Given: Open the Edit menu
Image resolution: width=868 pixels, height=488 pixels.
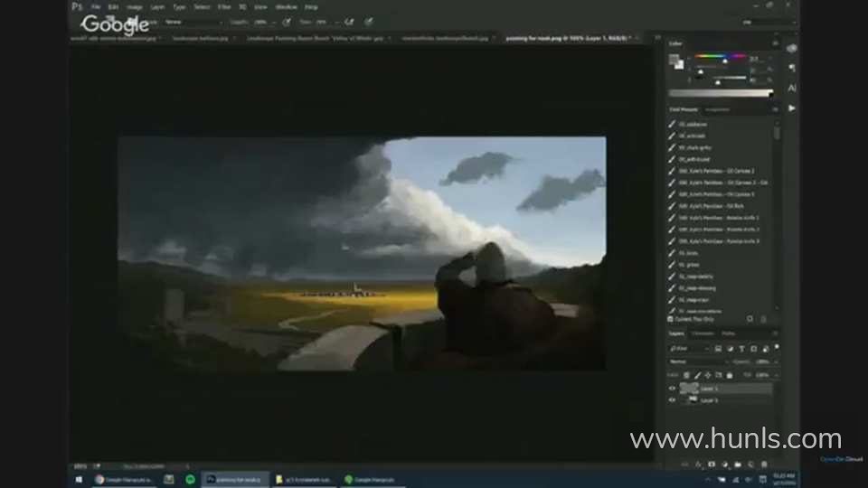Looking at the screenshot, I should (x=114, y=7).
